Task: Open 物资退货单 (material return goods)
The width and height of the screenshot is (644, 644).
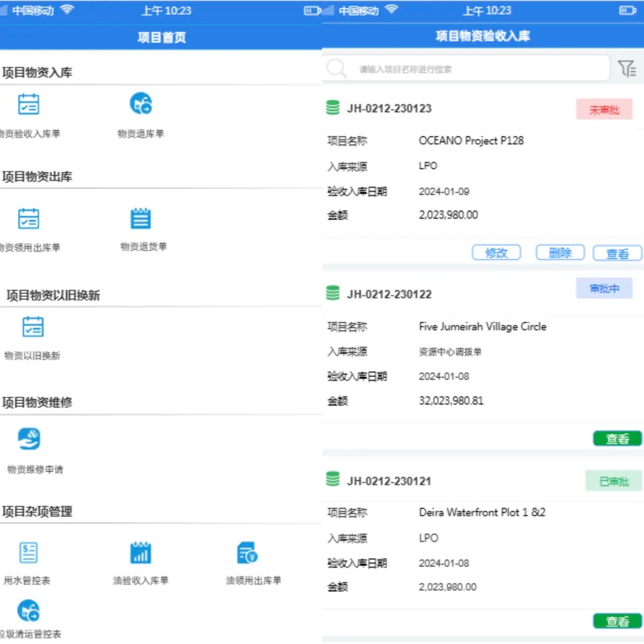Action: (x=141, y=218)
